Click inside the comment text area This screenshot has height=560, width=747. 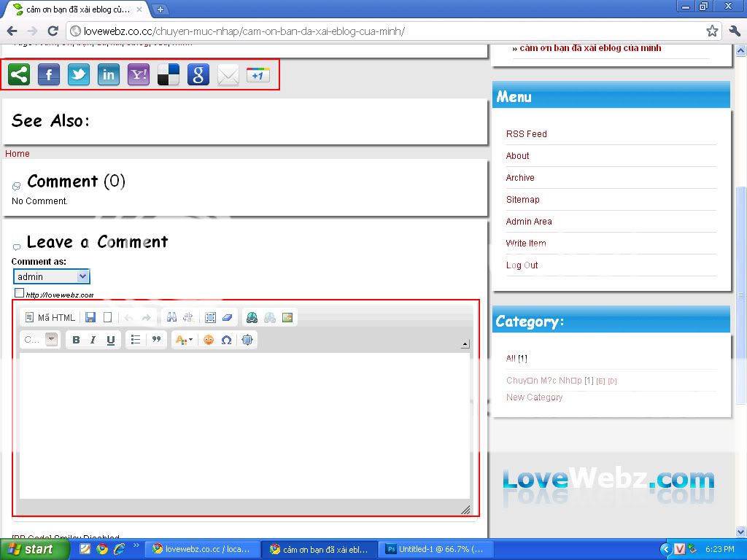point(244,423)
